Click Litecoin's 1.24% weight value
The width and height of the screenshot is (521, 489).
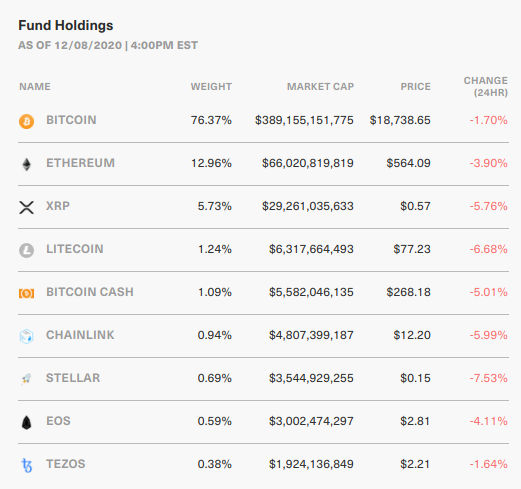[215, 249]
